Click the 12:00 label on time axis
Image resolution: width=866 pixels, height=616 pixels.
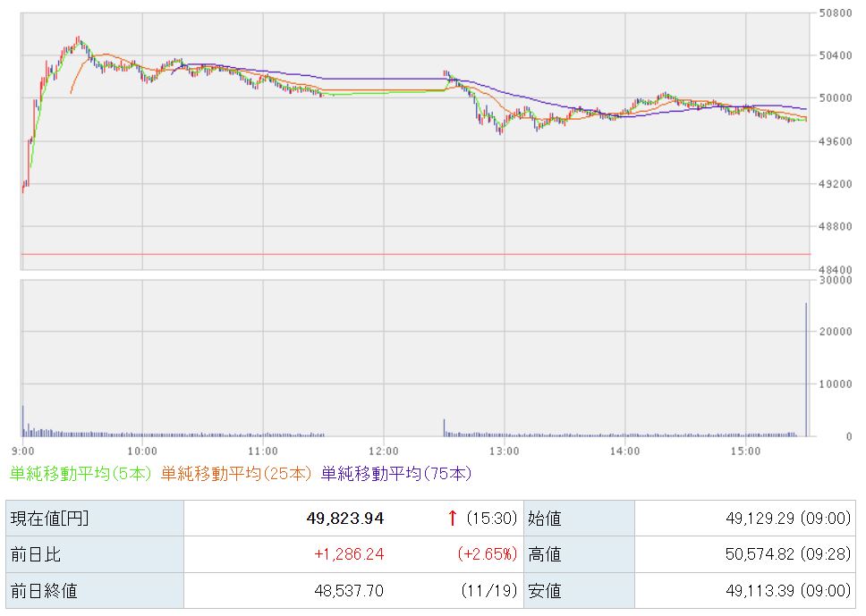(x=383, y=451)
